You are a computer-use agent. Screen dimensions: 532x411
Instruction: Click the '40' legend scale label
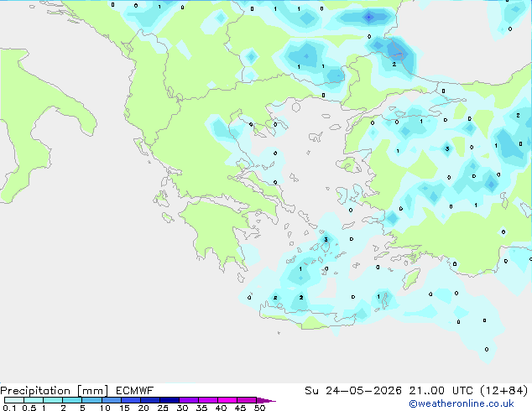[221, 408]
